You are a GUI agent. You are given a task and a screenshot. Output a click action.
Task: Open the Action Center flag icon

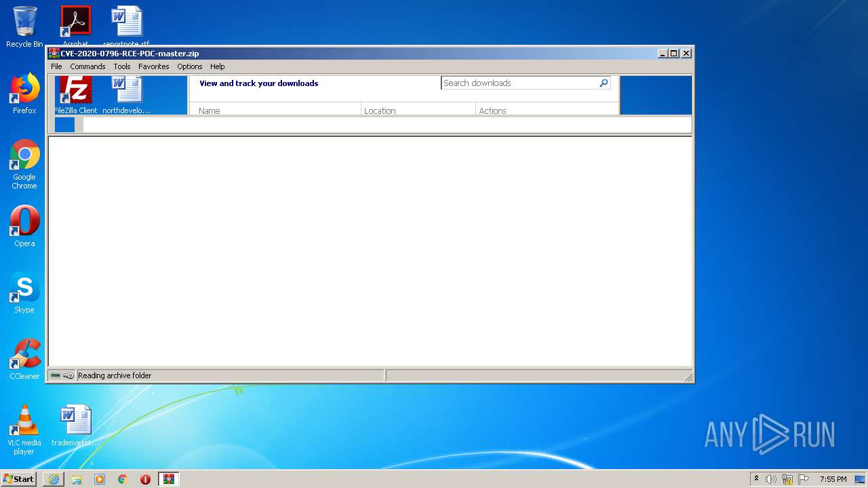coord(803,479)
